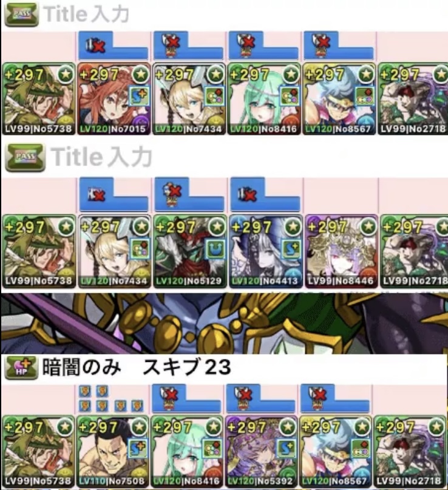Click the second PASS badge icon
Screen dimensions: 448x490
(x=25, y=157)
